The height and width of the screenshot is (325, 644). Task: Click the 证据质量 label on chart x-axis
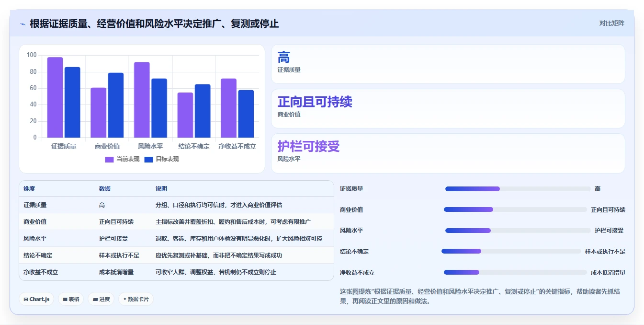pos(64,146)
